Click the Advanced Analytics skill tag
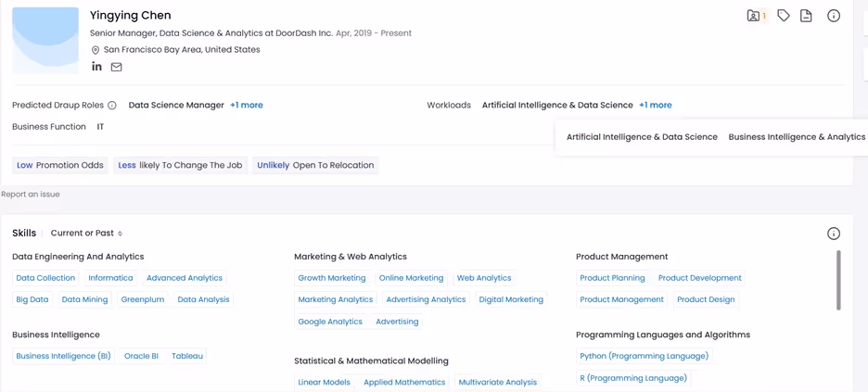Viewport: 868px width, 392px height. (x=185, y=278)
